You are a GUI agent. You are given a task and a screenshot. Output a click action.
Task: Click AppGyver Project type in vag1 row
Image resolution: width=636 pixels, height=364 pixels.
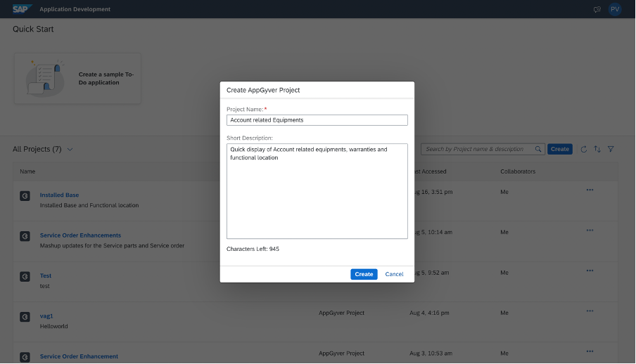pyautogui.click(x=341, y=313)
